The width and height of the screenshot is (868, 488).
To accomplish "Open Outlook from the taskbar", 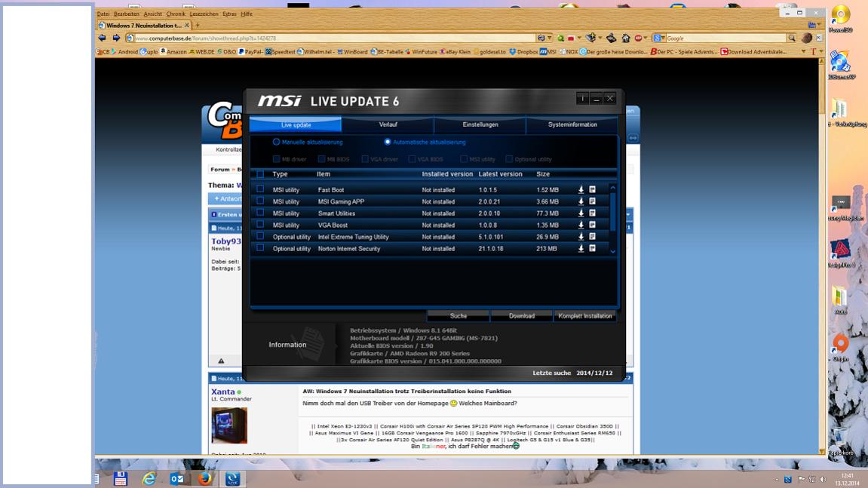I will tap(176, 478).
